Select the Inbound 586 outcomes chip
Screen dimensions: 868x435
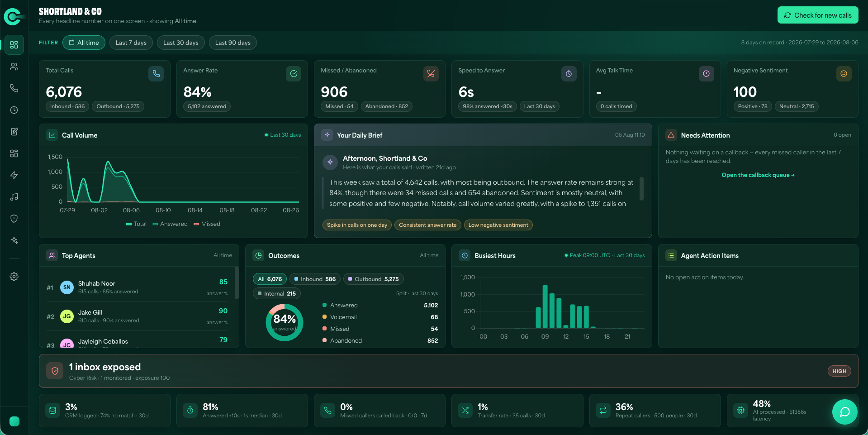[315, 279]
